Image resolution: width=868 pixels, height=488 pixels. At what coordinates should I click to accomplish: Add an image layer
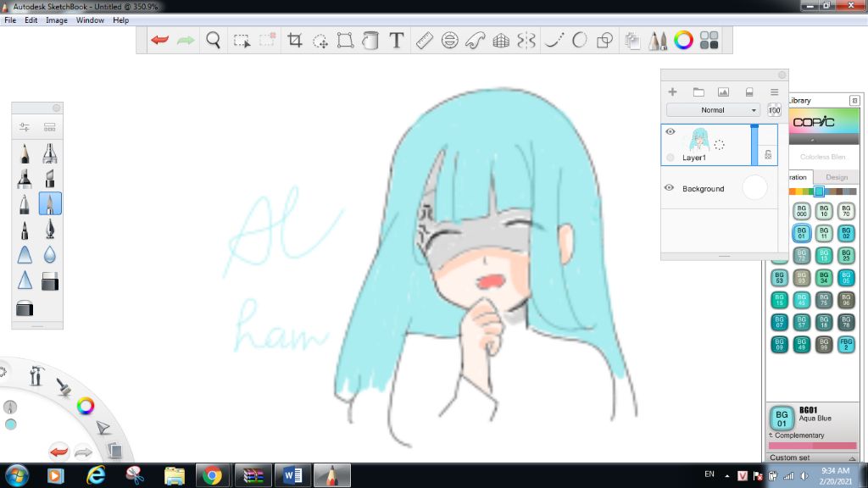pos(723,91)
